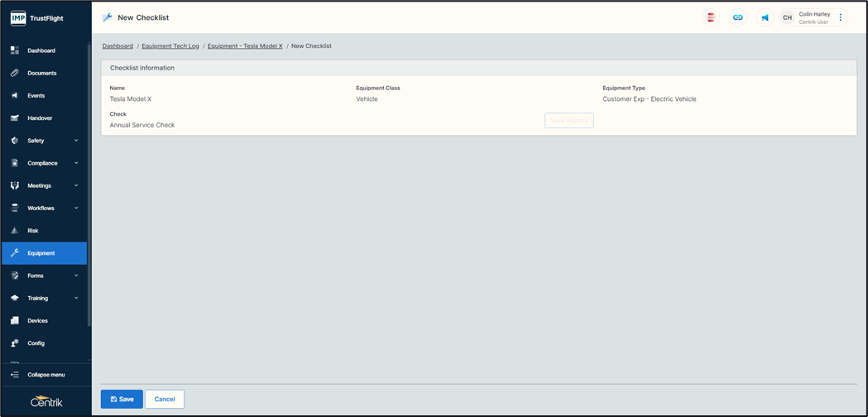The width and height of the screenshot is (868, 417).
Task: Click the Vehicle equipment class value
Action: (x=367, y=99)
